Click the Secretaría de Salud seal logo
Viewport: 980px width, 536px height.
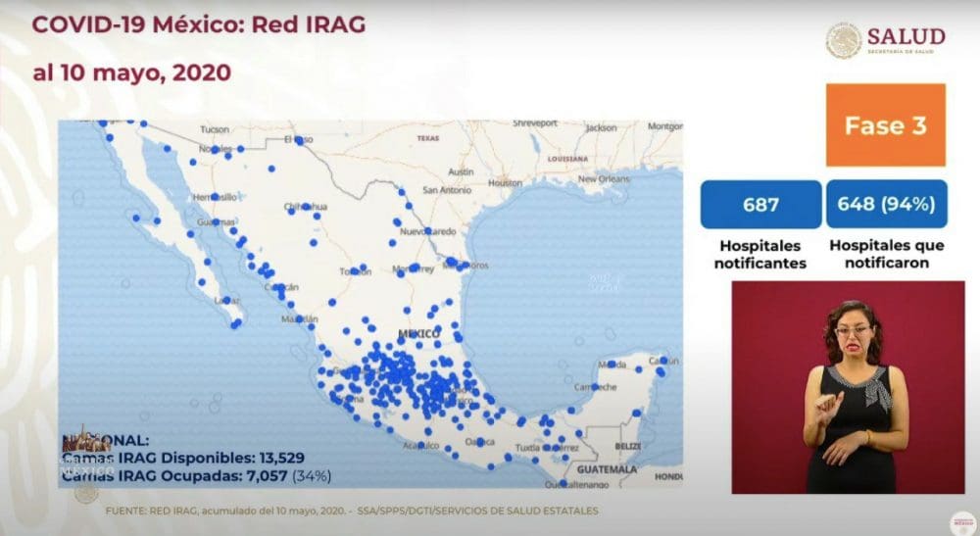[x=843, y=40]
